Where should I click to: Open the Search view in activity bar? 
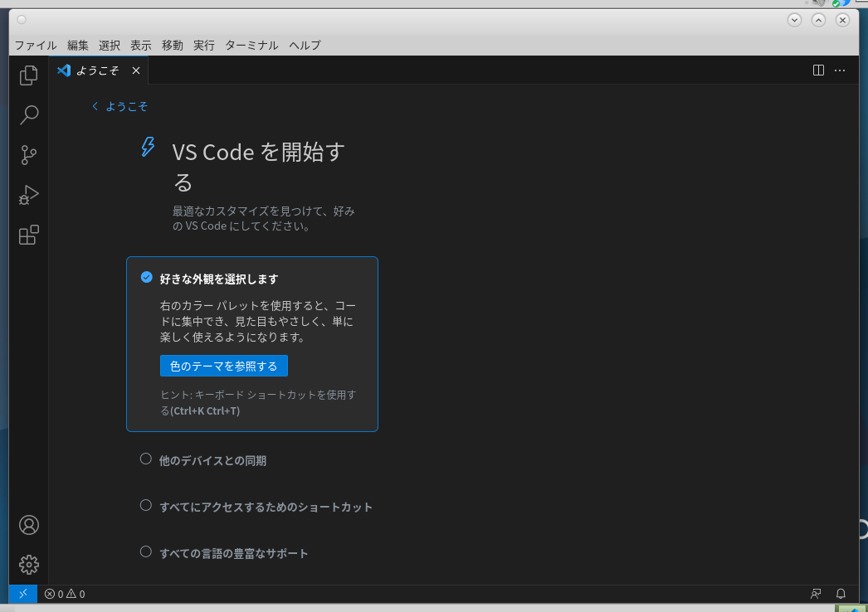click(x=29, y=115)
